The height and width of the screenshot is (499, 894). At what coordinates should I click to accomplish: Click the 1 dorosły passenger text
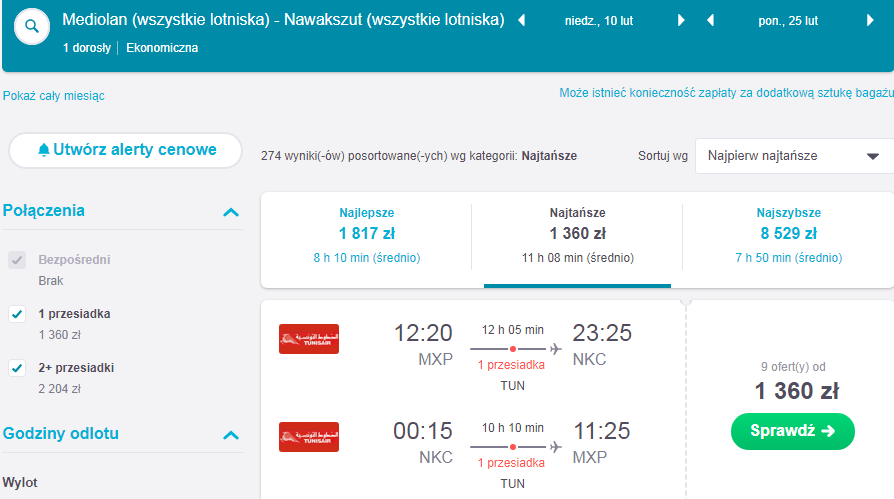pyautogui.click(x=87, y=48)
